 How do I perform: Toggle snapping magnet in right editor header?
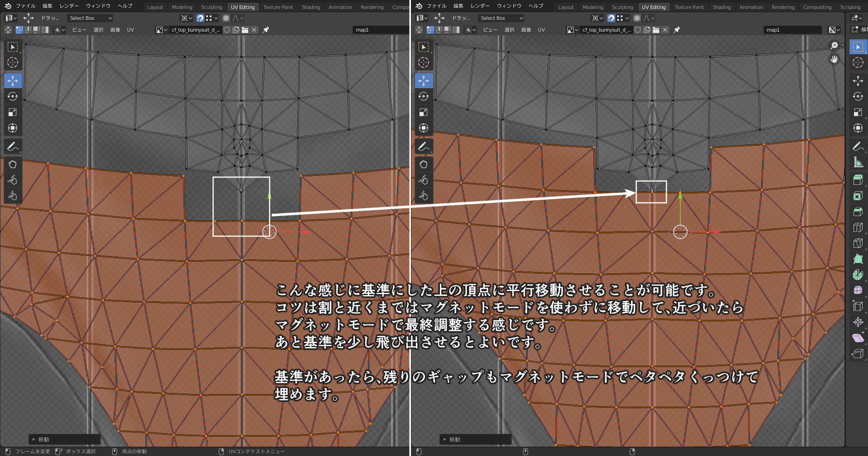point(611,18)
